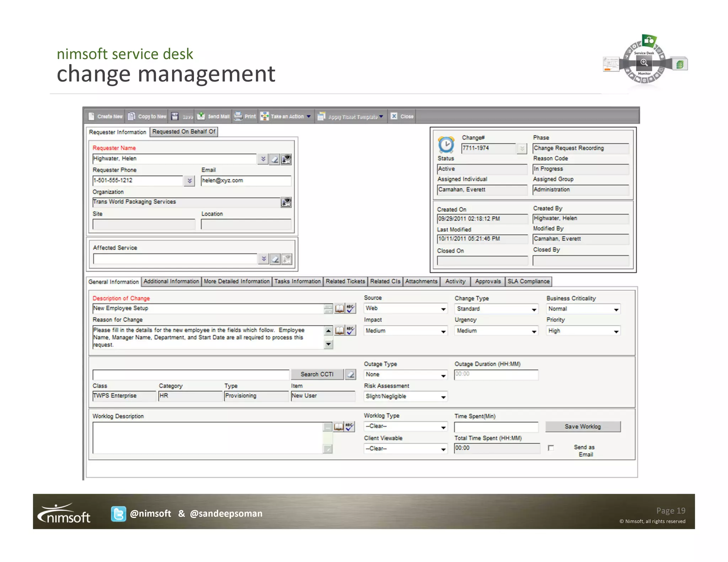Clear the Requester Name with eraser icon
This screenshot has height=562, width=728.
[x=275, y=160]
